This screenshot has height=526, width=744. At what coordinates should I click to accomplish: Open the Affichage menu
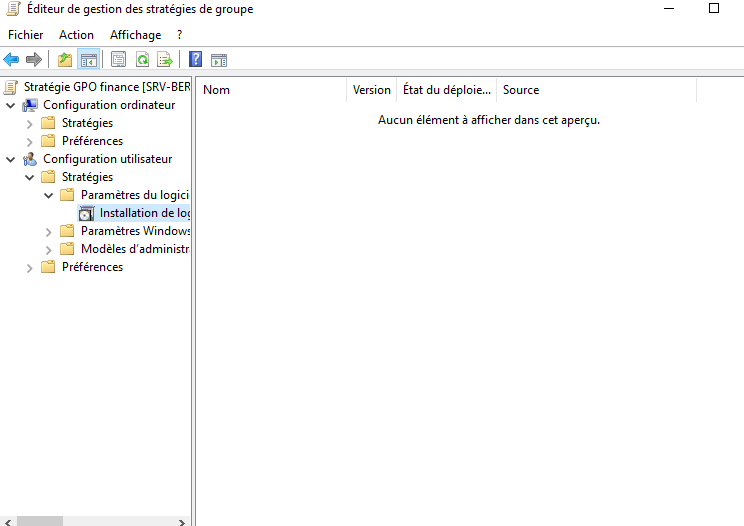[x=135, y=35]
